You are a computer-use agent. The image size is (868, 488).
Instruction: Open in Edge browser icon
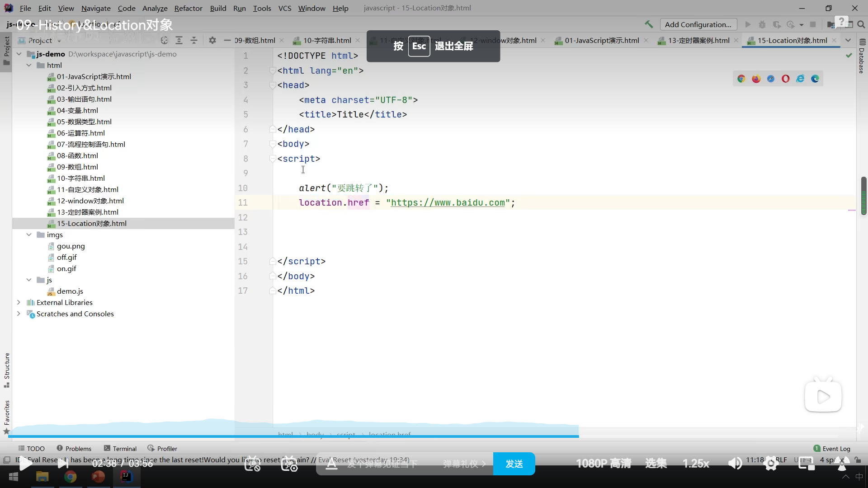[815, 79]
